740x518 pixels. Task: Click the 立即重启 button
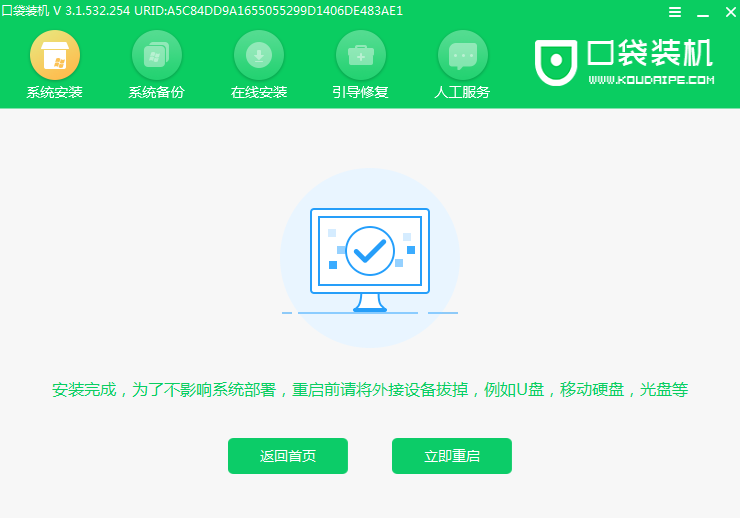pos(452,456)
